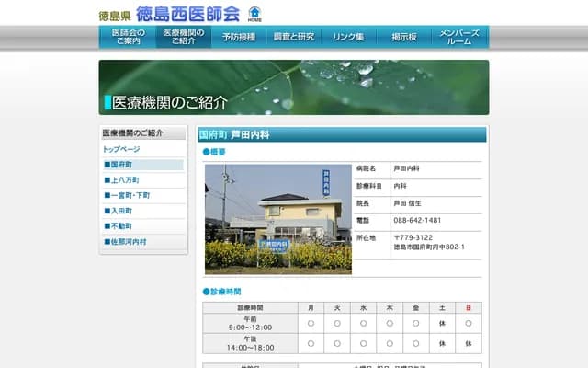Click the 14:00~18:00 afternoon hours cell
The image size is (588, 368).
[250, 343]
